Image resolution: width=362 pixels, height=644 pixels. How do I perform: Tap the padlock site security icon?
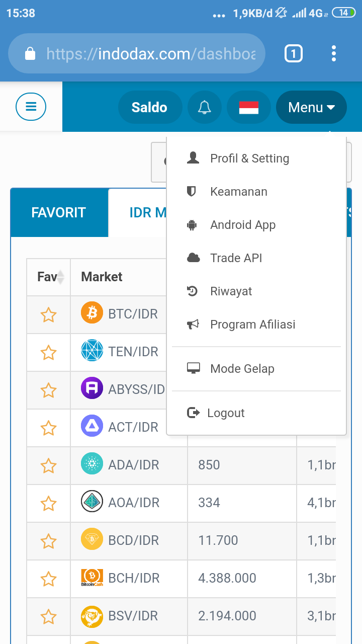coord(30,53)
